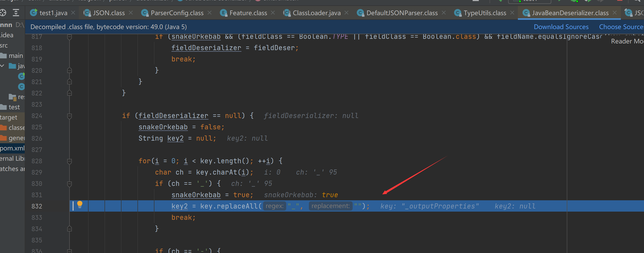Select External Libraries in project tree

pyautogui.click(x=12, y=159)
